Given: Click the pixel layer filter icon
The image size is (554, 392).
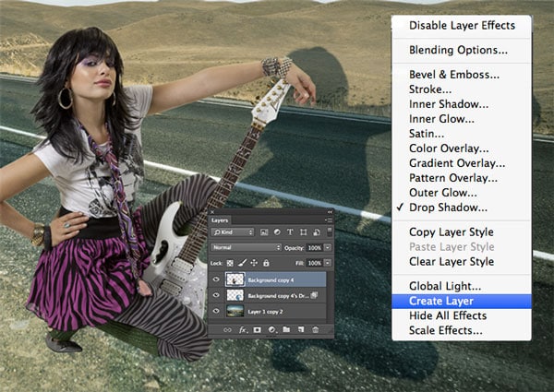Looking at the screenshot, I should tap(263, 233).
